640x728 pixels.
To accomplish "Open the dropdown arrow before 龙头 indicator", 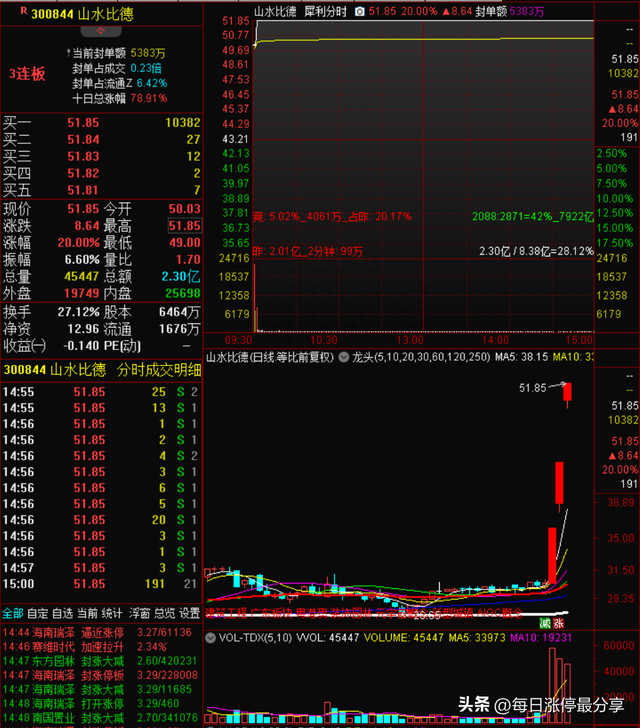I will [345, 356].
